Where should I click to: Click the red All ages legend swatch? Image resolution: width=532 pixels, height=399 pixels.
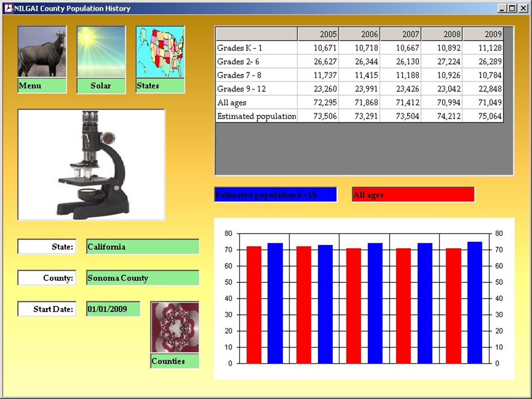coord(413,195)
